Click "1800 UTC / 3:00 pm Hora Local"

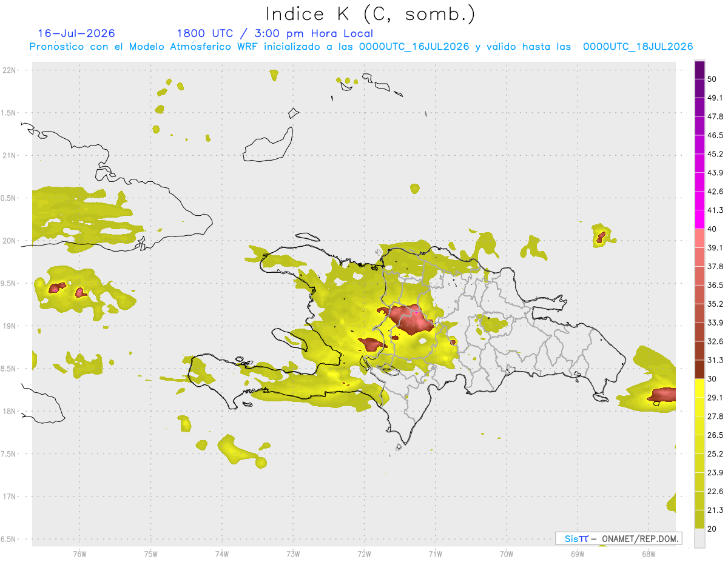275,33
